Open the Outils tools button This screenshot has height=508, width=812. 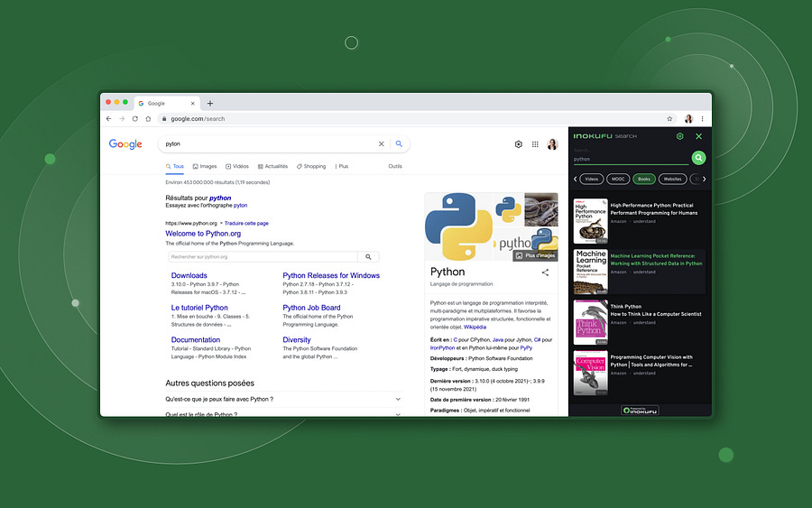click(395, 166)
